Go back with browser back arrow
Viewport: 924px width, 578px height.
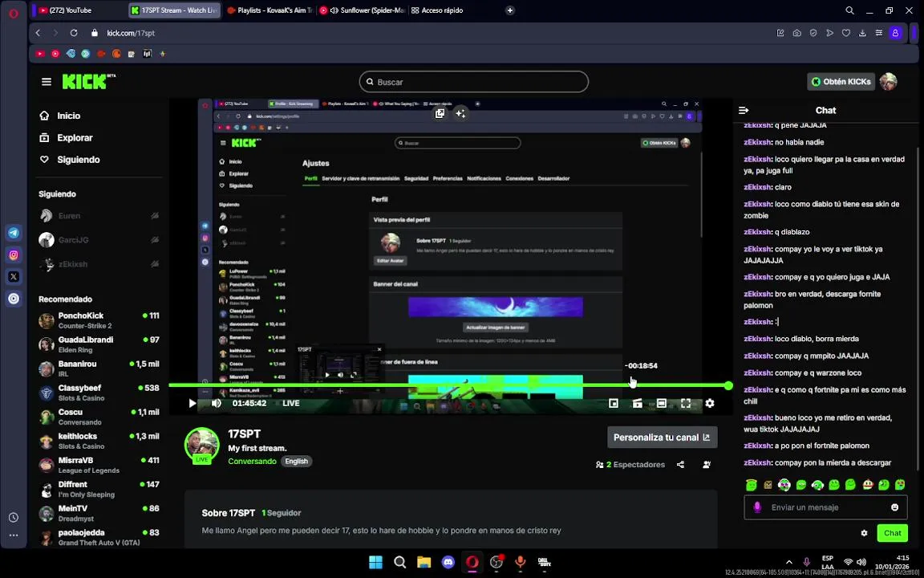click(38, 33)
